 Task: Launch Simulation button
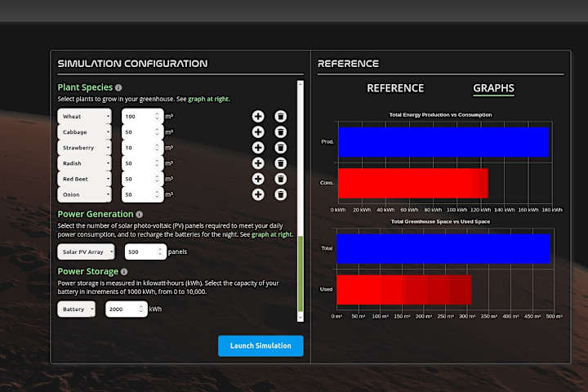pyautogui.click(x=261, y=346)
